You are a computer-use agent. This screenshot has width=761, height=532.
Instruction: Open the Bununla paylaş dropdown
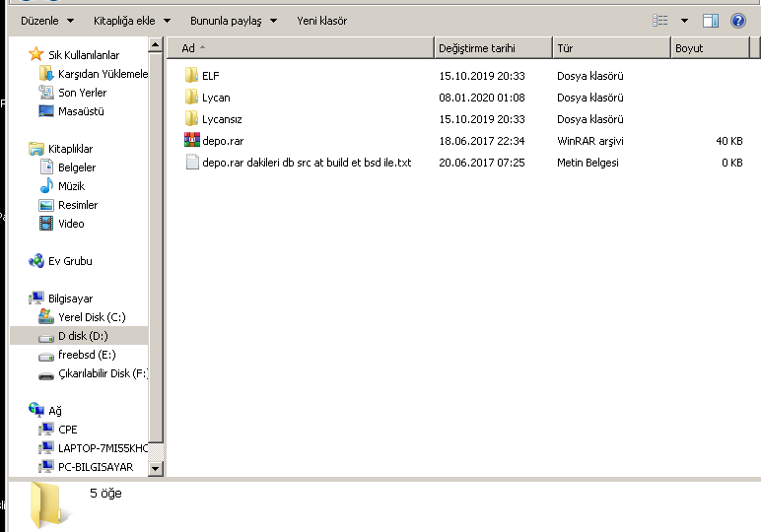pyautogui.click(x=234, y=21)
